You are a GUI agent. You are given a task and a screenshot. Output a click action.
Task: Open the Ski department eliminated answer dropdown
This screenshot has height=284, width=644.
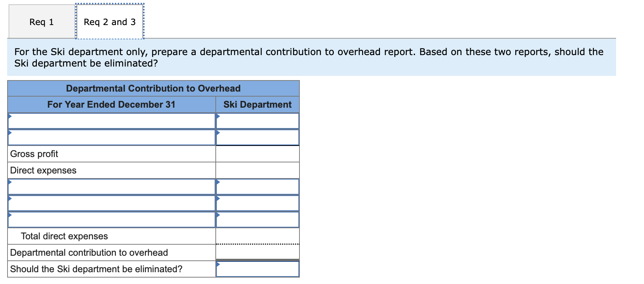click(258, 269)
